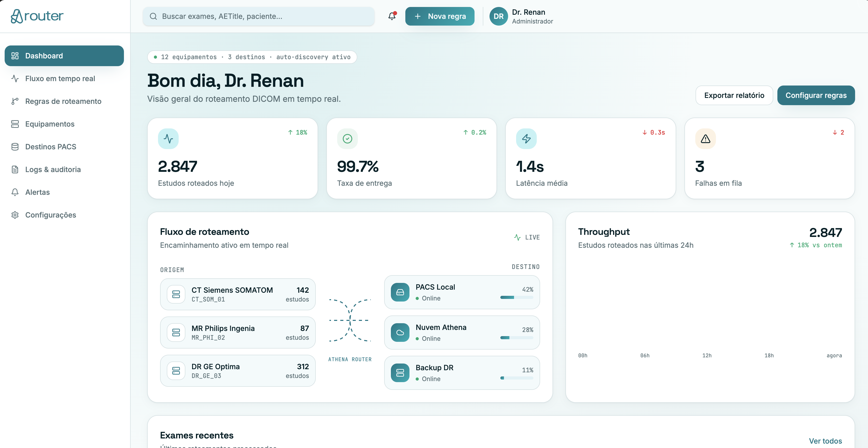Screen dimensions: 868x448
Task: Open the Equipamentos section
Action: pyautogui.click(x=64, y=124)
